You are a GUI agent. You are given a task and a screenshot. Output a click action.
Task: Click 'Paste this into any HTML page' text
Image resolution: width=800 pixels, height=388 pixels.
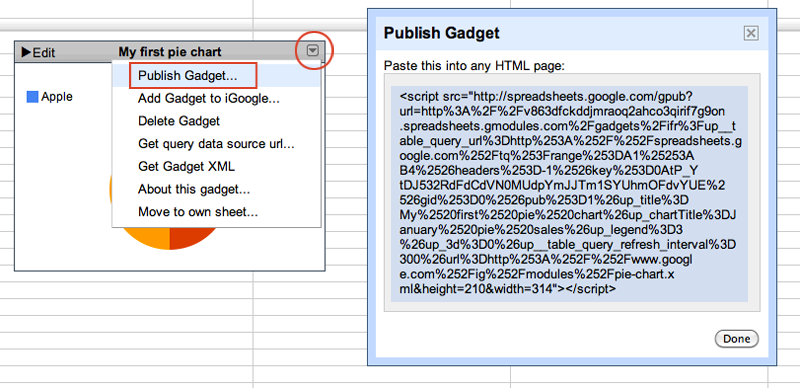pyautogui.click(x=474, y=66)
